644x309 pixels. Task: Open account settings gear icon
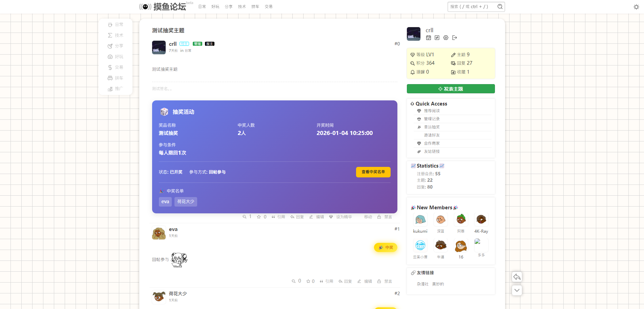click(x=446, y=38)
